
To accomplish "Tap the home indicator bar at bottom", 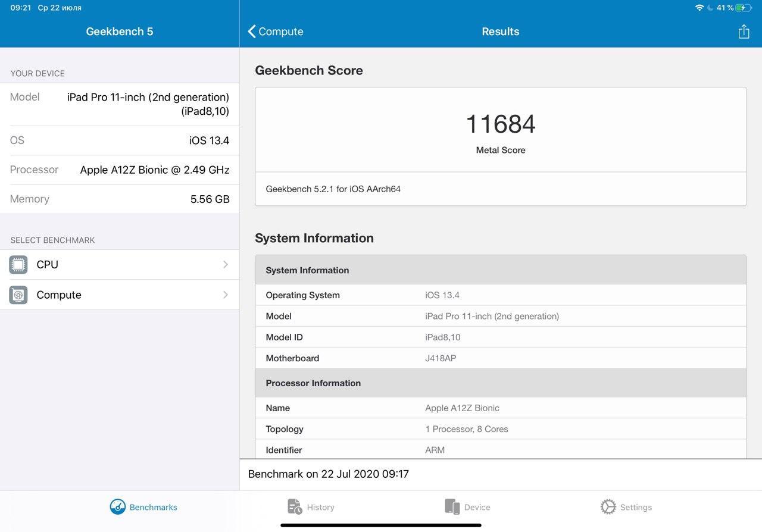I will pos(381,525).
